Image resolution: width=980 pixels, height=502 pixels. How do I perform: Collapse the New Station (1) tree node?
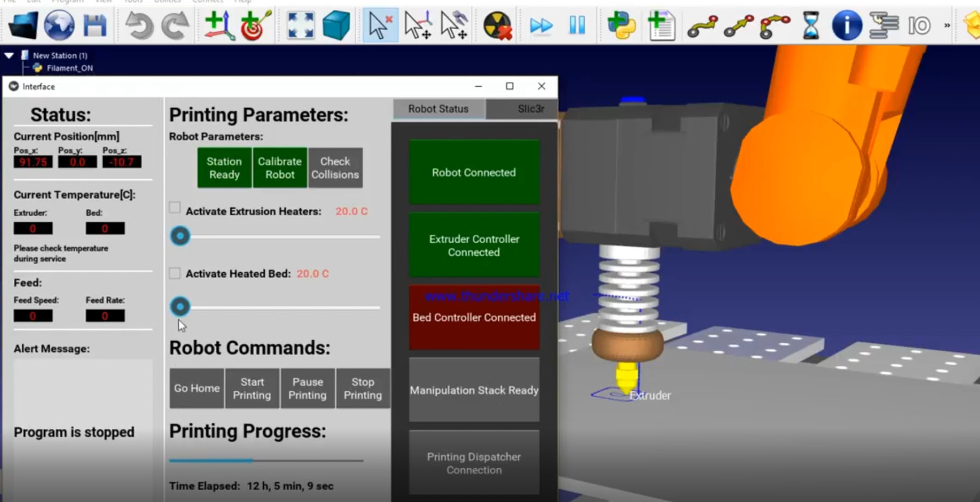tap(9, 55)
